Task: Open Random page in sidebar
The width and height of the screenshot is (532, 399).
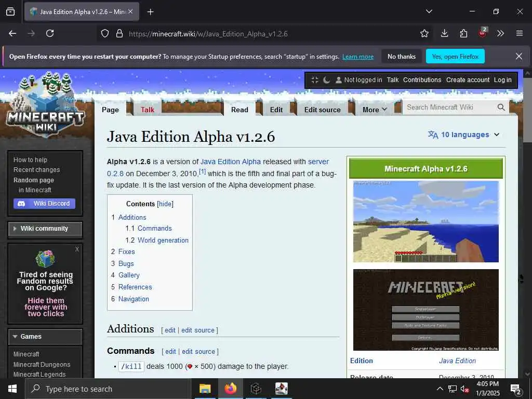Action: pyautogui.click(x=34, y=180)
